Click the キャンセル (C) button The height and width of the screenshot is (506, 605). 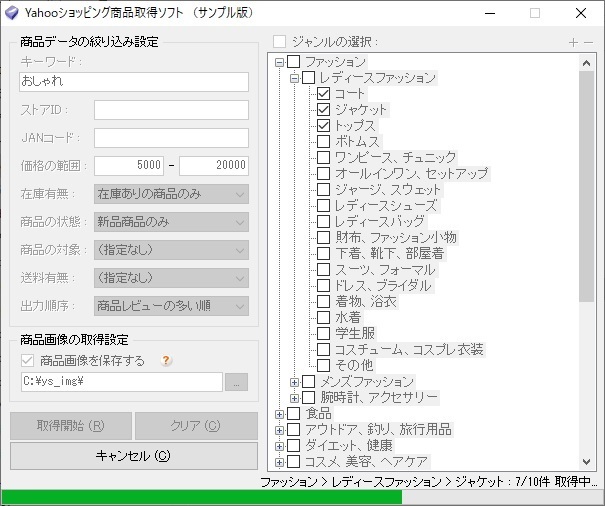[x=134, y=456]
